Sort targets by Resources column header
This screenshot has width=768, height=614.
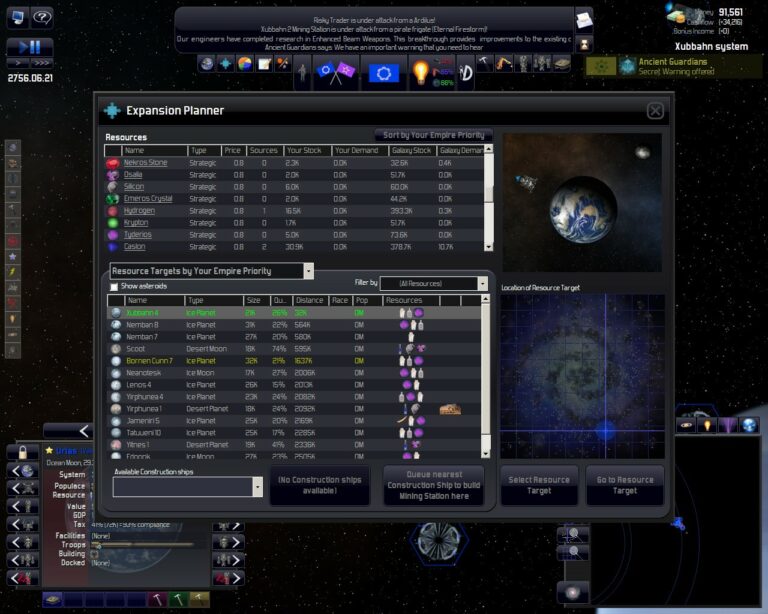(x=411, y=300)
